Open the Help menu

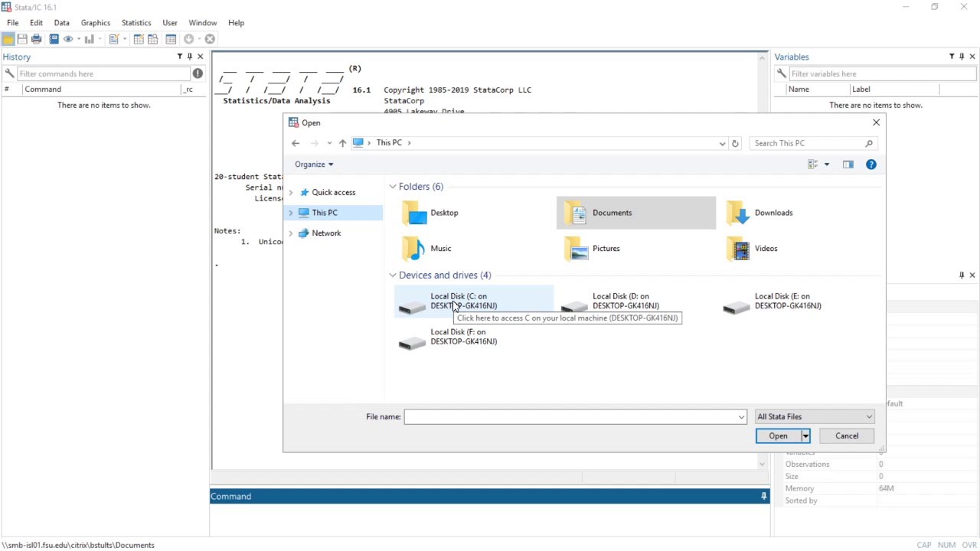point(236,23)
